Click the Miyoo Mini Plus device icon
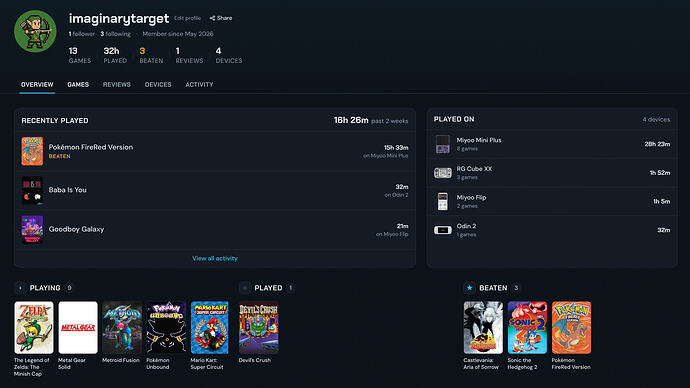This screenshot has width=690, height=388. [443, 144]
